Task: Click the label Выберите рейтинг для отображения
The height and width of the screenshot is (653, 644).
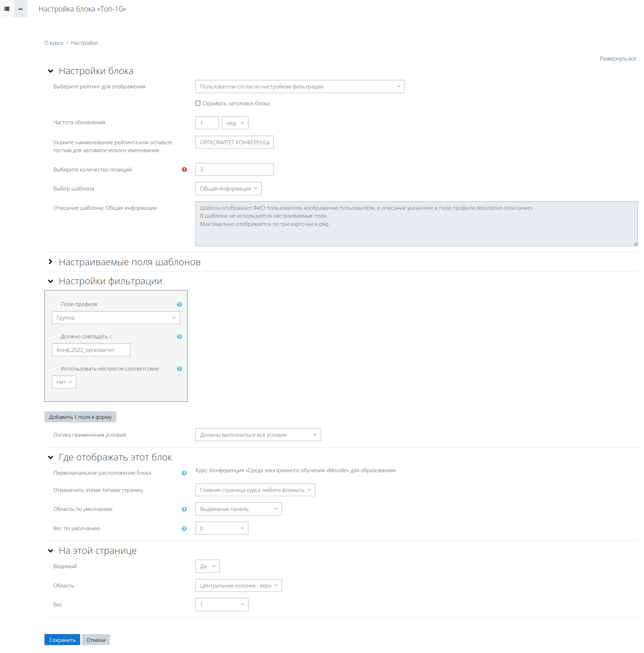Action: tap(99, 87)
